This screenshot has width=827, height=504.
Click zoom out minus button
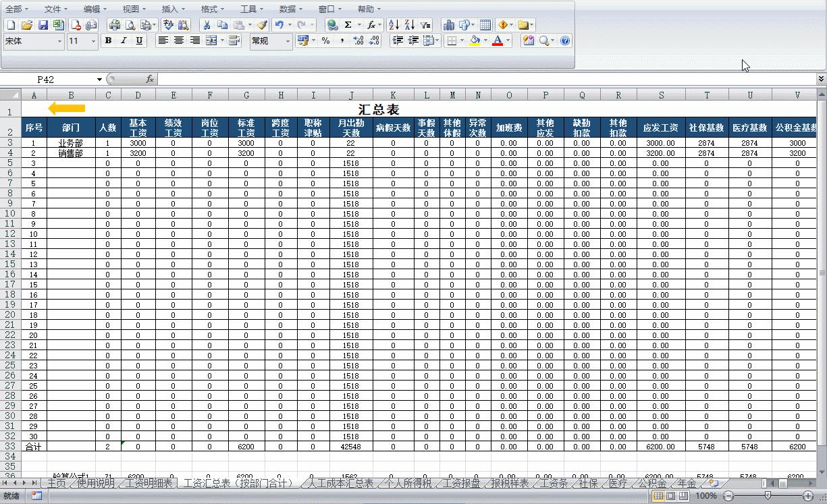[728, 496]
